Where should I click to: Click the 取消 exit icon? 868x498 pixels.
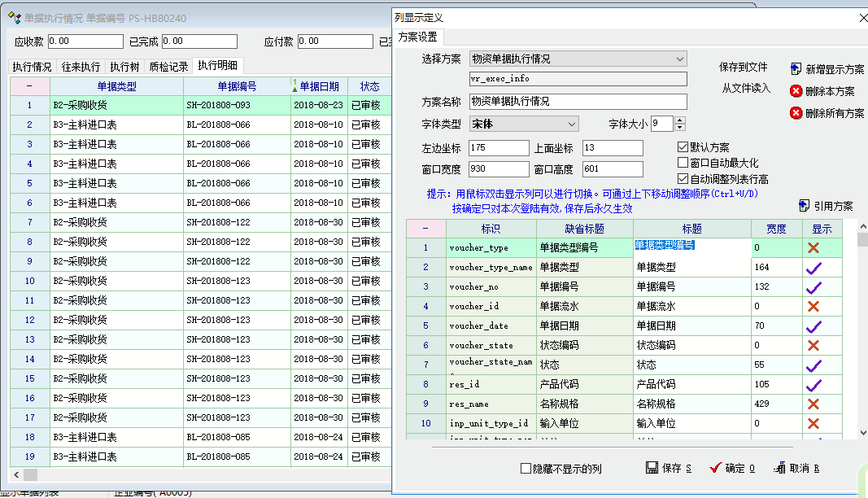coord(779,468)
